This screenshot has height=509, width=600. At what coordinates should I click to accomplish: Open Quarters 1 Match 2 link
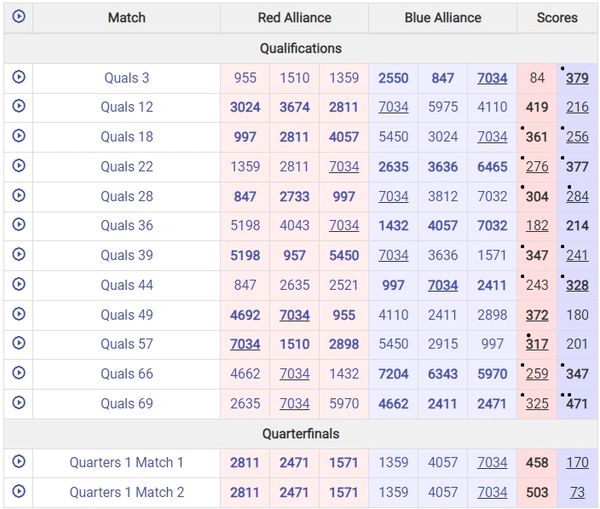[x=127, y=492]
